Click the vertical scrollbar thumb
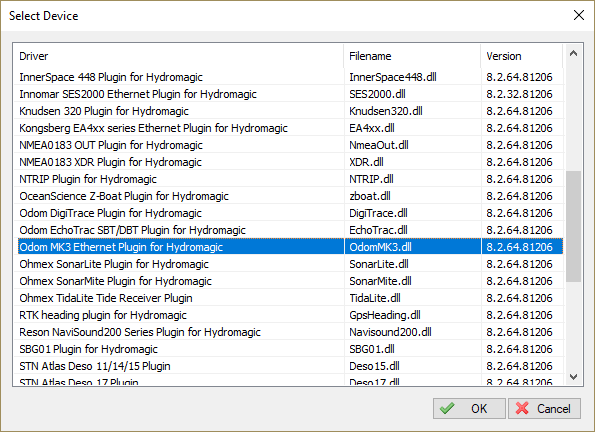Screen dimensions: 595x432 573,226
